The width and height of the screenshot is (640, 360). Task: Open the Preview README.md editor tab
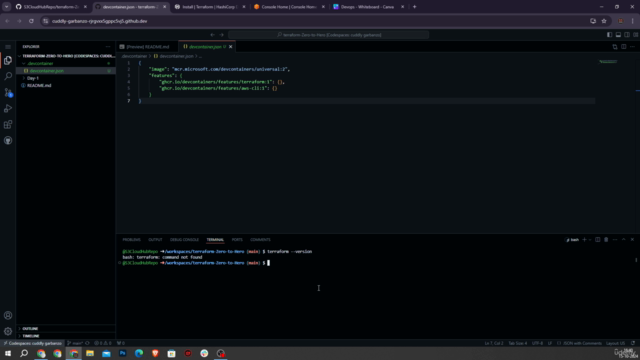148,47
